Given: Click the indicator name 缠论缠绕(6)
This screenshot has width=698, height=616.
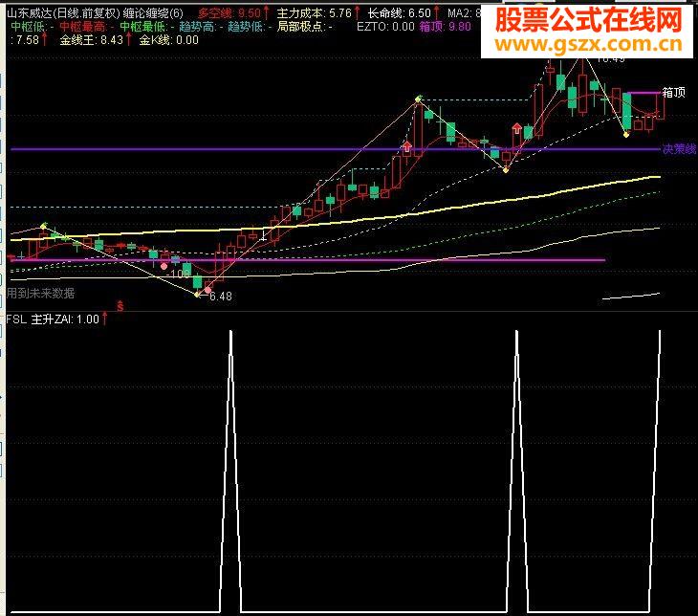Looking at the screenshot, I should coord(153,13).
